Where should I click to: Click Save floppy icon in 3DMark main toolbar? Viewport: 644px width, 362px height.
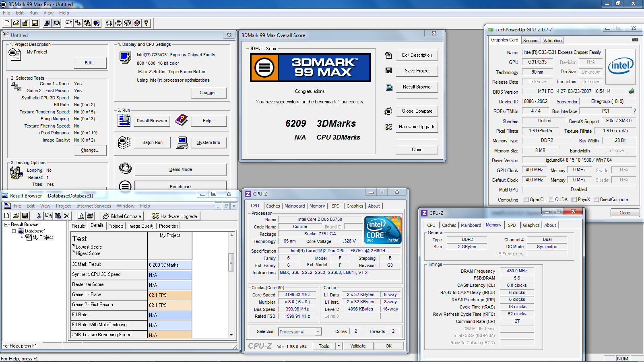pyautogui.click(x=35, y=23)
